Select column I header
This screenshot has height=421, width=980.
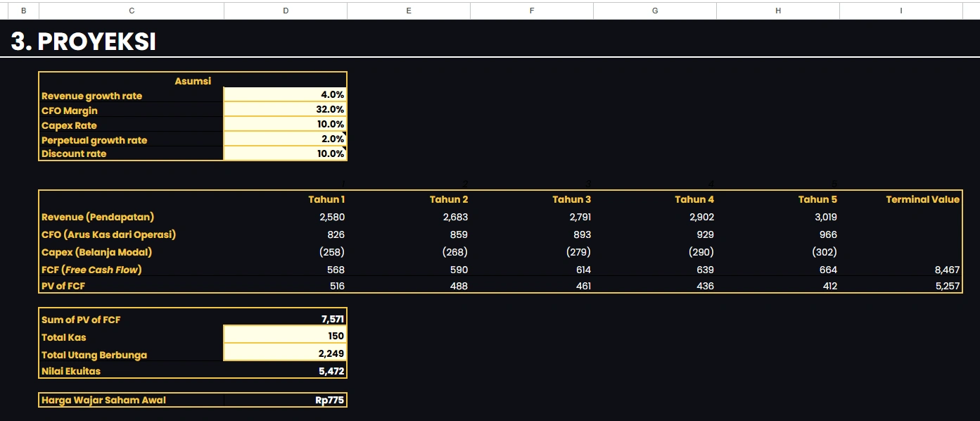(901, 11)
